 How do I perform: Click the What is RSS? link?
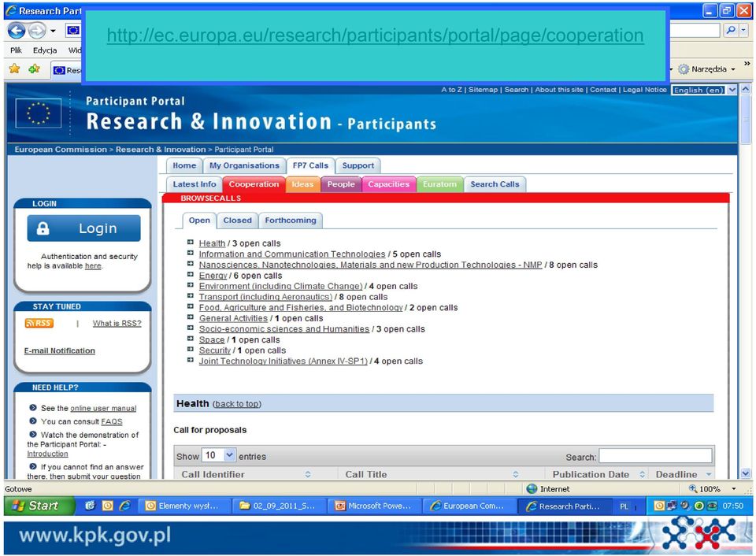click(117, 323)
